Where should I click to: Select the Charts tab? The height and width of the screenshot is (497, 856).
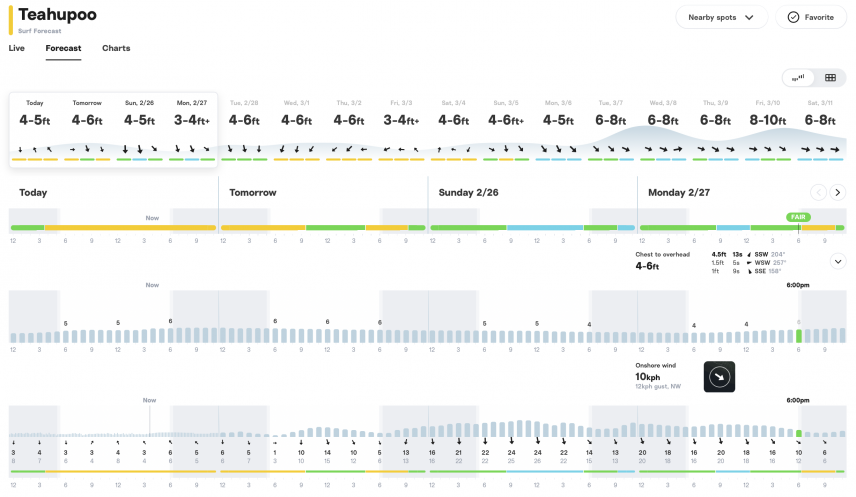point(116,48)
